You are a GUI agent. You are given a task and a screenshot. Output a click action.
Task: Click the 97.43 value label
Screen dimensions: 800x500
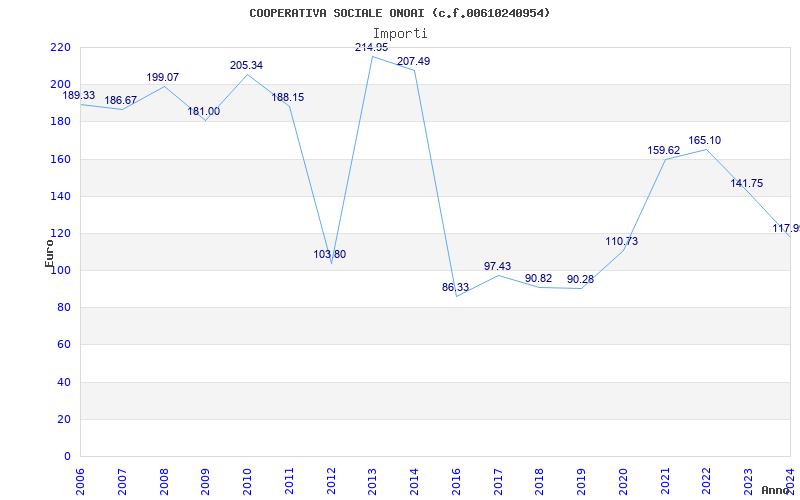tap(497, 267)
